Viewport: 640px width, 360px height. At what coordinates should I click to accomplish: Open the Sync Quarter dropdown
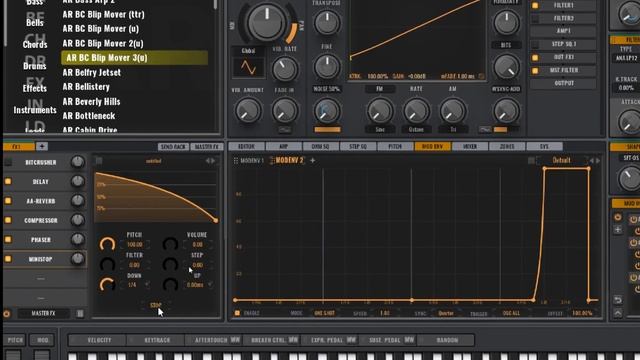(446, 313)
